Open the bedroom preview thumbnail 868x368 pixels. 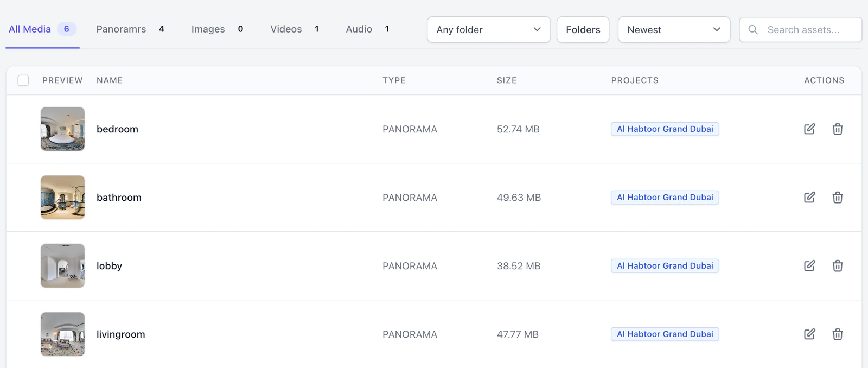(x=63, y=129)
